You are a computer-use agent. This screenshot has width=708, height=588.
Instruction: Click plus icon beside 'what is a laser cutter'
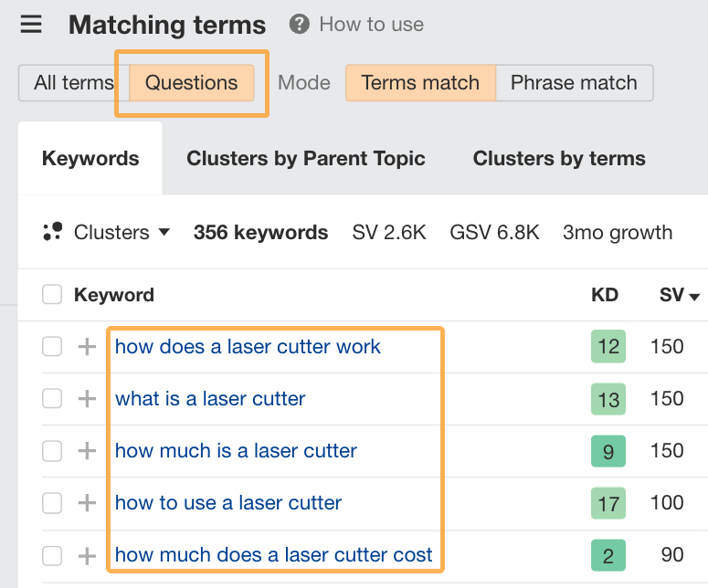(x=87, y=399)
